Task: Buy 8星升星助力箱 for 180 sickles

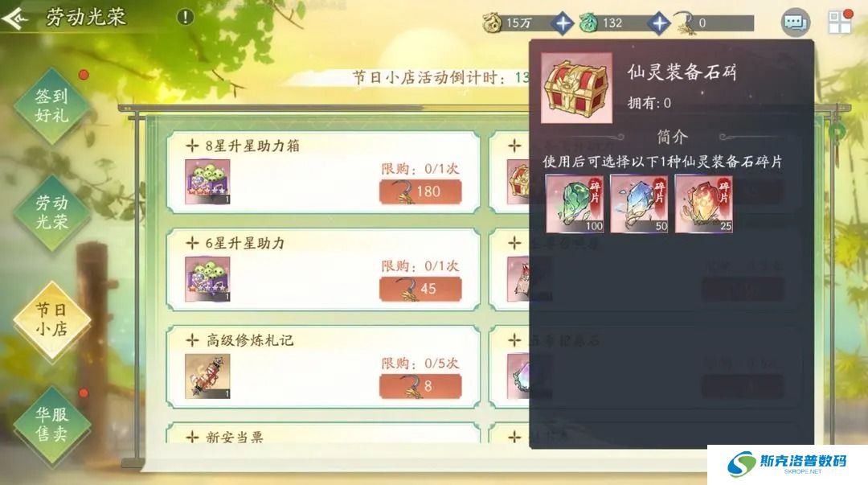Action: (420, 191)
